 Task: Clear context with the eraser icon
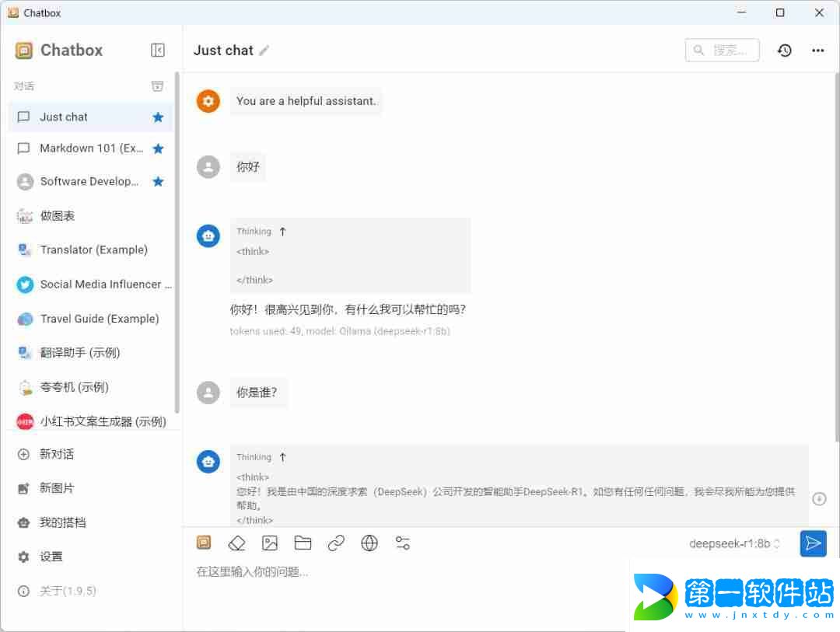(x=236, y=543)
